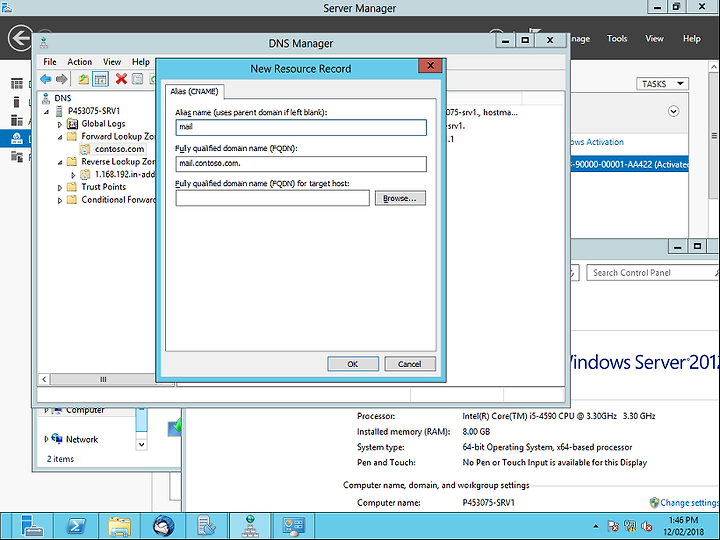
Task: Open the Tools menu in Server Manager
Action: click(617, 39)
